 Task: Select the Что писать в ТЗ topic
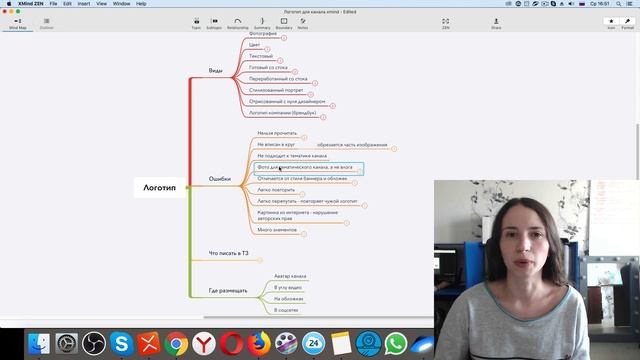click(x=228, y=253)
